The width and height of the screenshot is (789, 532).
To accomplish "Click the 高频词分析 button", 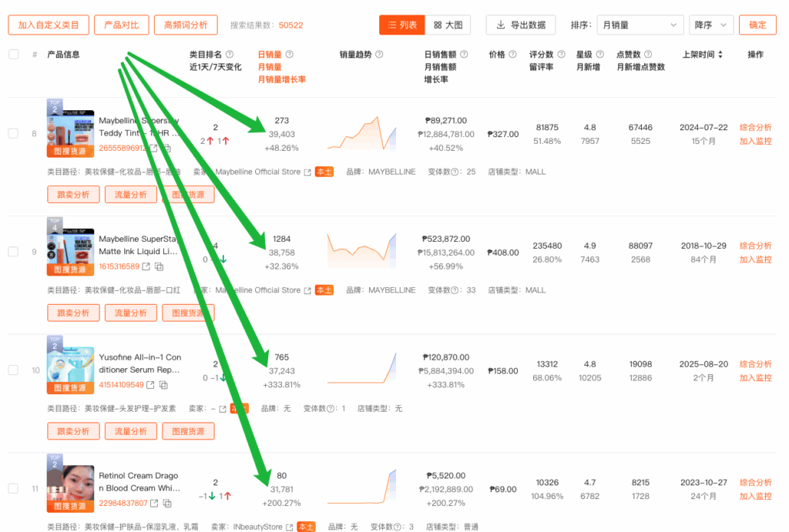I will (x=186, y=25).
